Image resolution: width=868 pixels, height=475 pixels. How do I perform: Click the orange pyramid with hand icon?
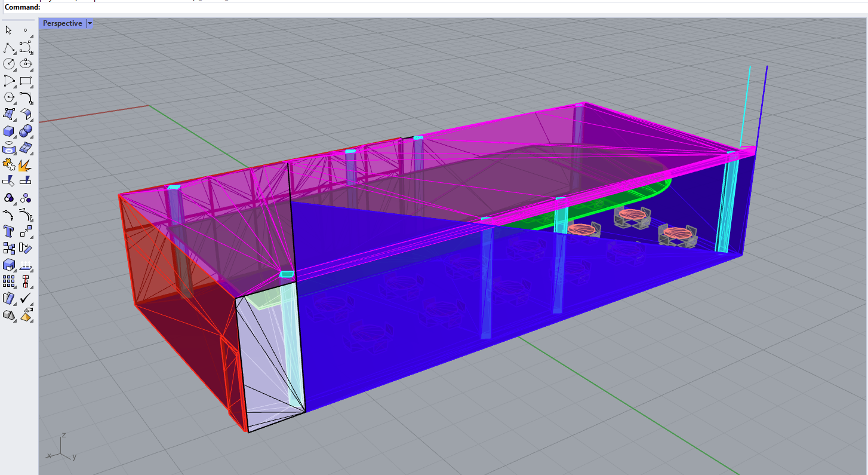tap(26, 314)
